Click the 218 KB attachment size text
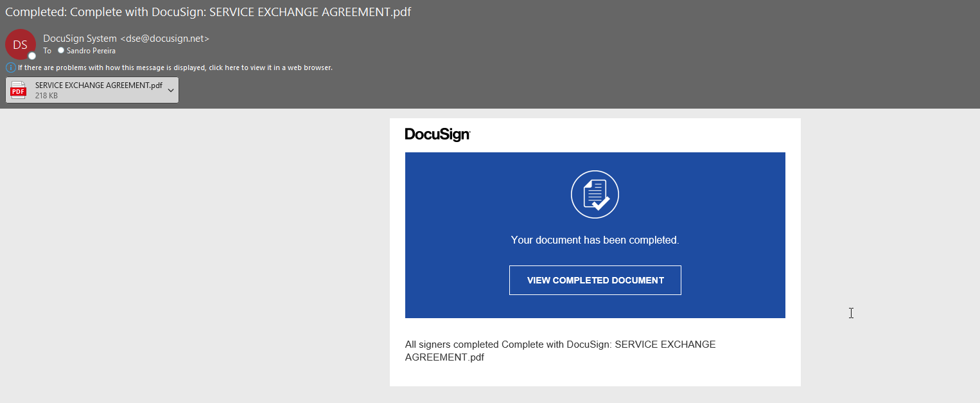Viewport: 980px width, 403px height. [x=46, y=96]
